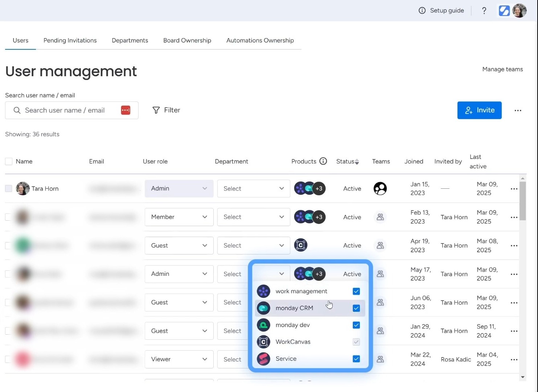Screen dimensions: 538x392
Task: Sort the table by Status column
Action: pyautogui.click(x=348, y=162)
